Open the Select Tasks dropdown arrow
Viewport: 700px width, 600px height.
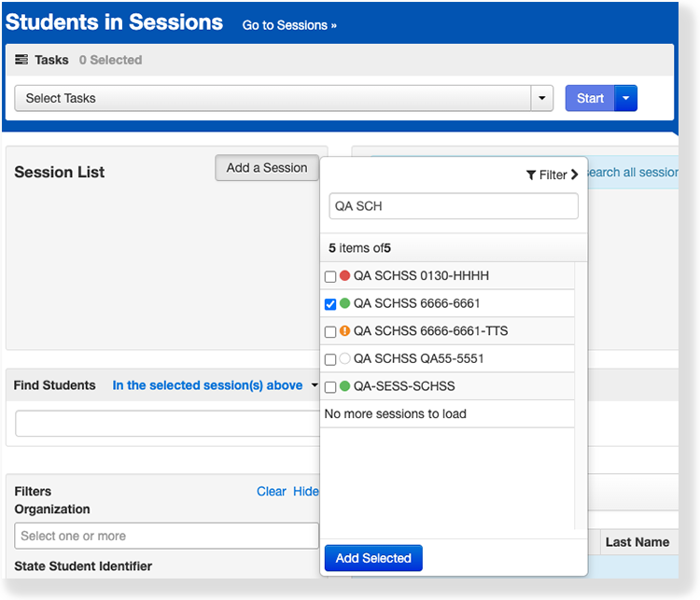click(x=542, y=98)
